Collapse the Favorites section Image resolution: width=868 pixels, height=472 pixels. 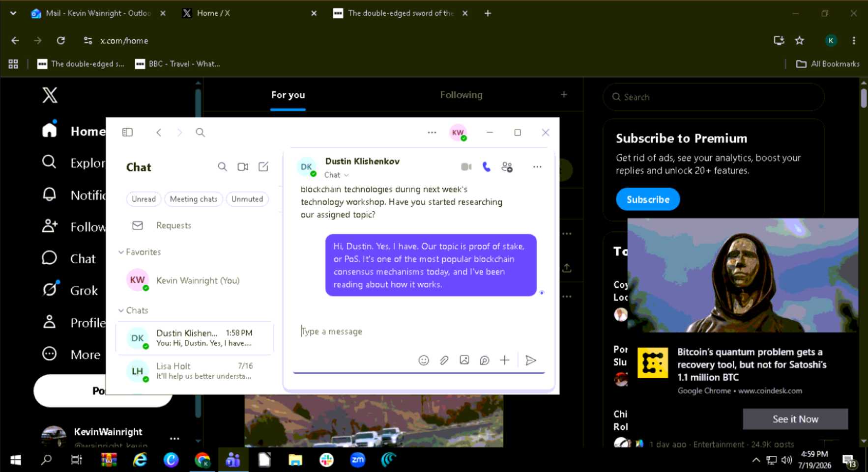pyautogui.click(x=121, y=252)
